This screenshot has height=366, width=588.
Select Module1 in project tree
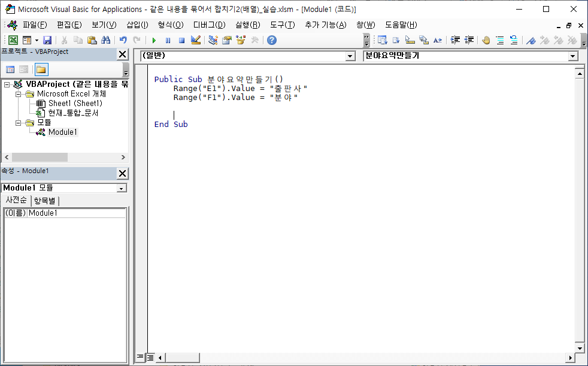click(63, 132)
